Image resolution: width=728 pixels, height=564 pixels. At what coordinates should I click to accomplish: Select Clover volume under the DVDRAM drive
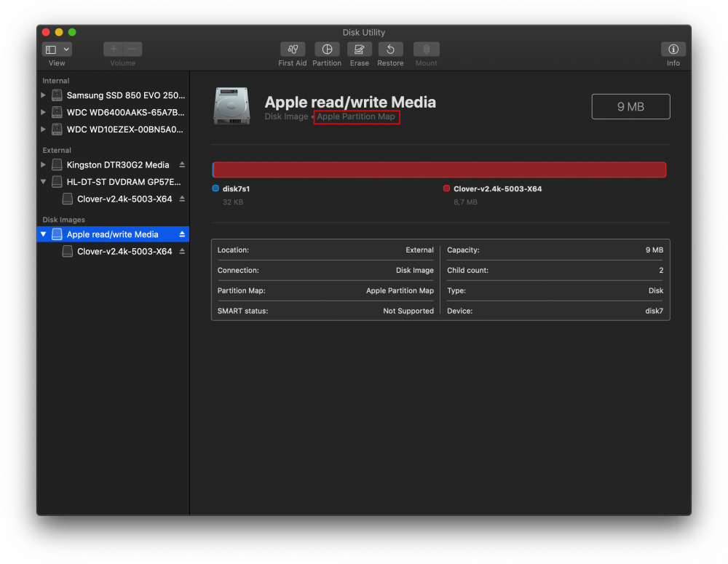click(113, 199)
